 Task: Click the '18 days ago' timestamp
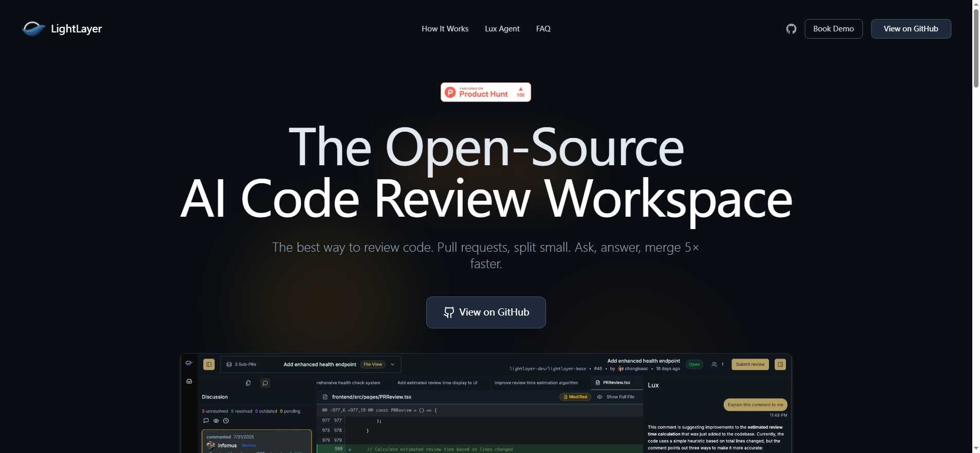(x=668, y=369)
